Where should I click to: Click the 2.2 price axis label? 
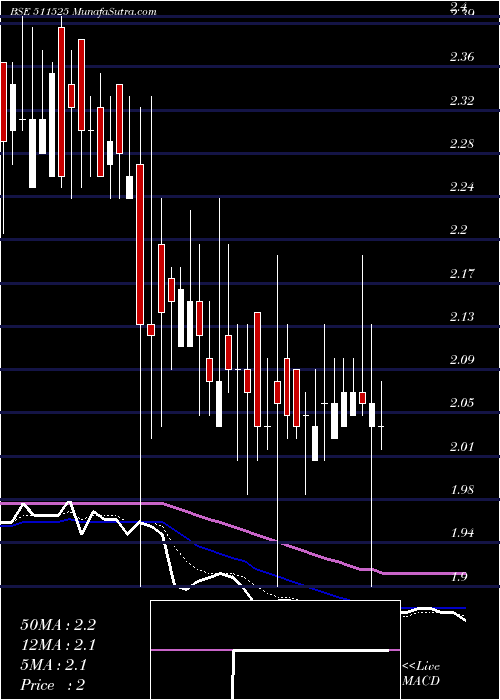click(460, 231)
